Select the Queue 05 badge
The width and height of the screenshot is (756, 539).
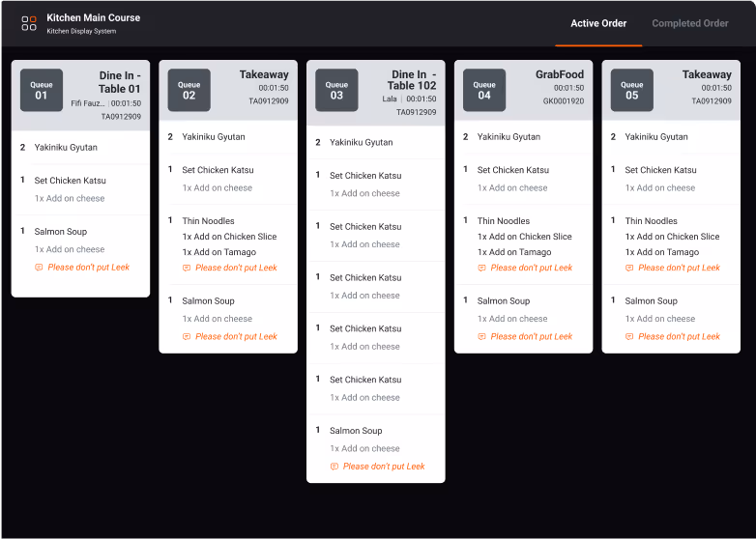631,90
